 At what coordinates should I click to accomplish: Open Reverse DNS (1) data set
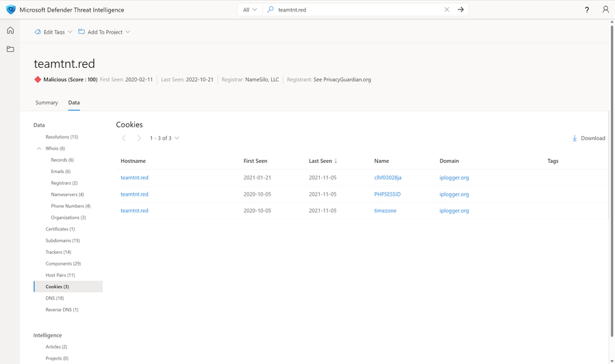tap(62, 309)
